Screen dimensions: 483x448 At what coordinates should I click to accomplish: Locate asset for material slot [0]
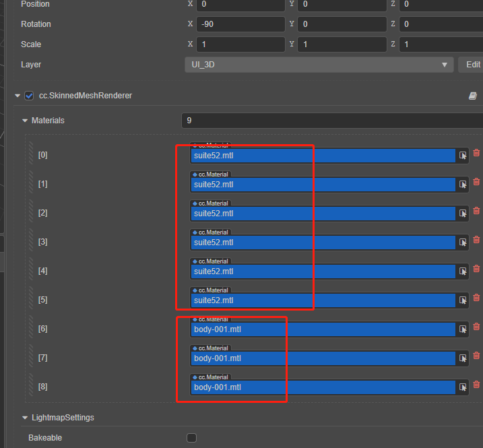pos(463,156)
